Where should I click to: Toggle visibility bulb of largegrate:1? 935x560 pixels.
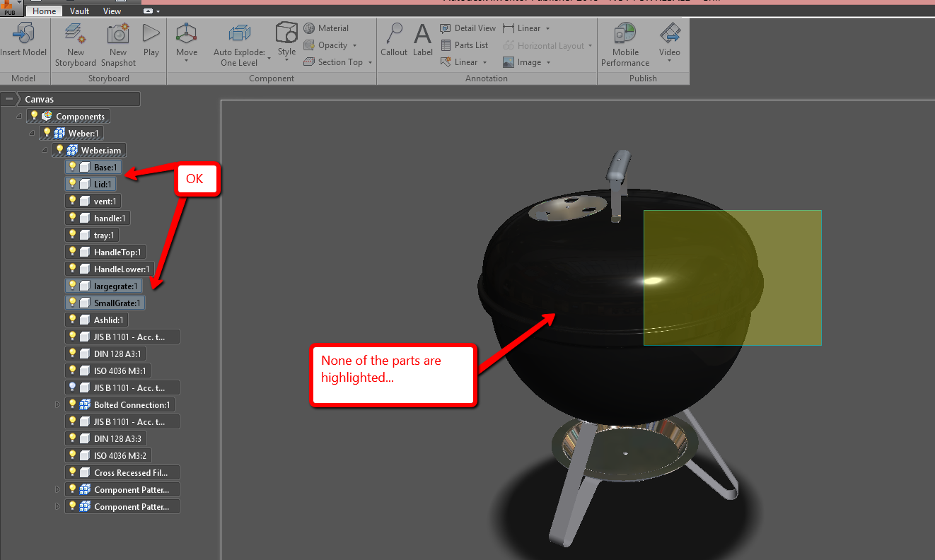(72, 286)
